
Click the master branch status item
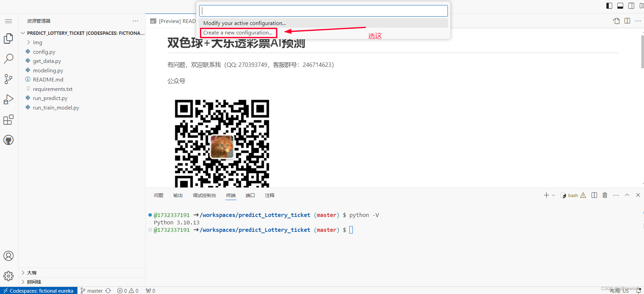(92, 291)
